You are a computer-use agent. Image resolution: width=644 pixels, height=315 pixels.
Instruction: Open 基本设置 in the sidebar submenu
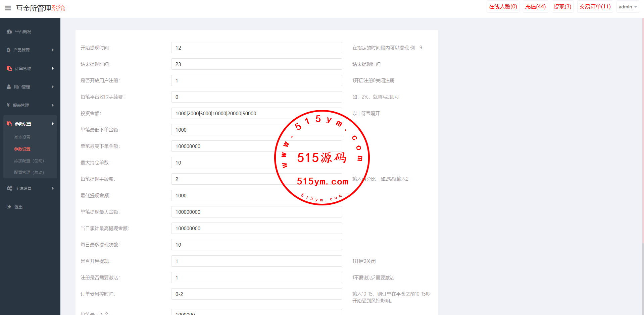22,137
